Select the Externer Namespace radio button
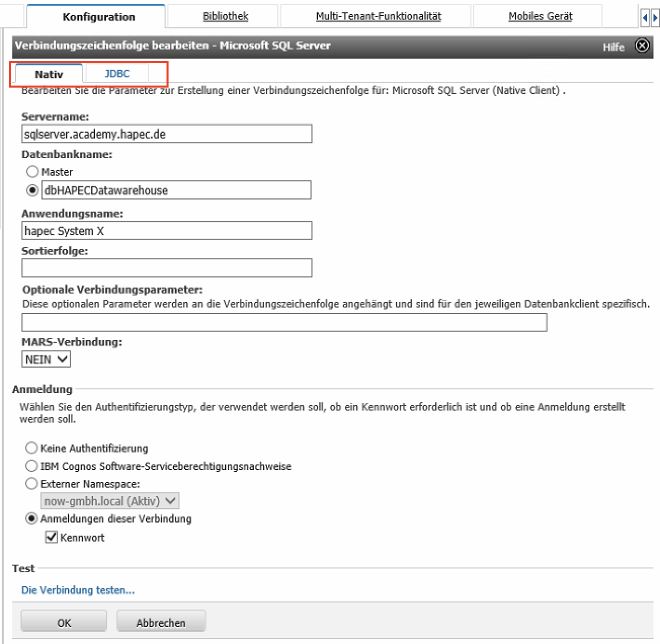 click(x=31, y=484)
